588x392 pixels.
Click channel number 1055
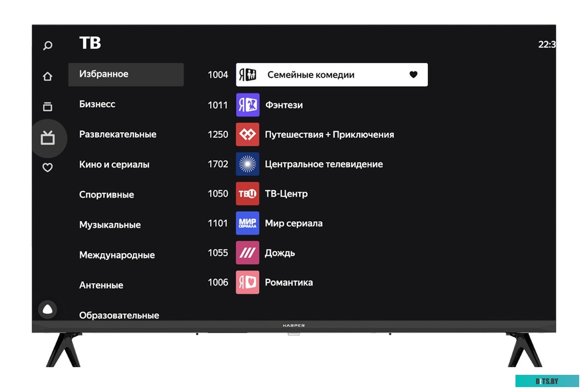218,253
